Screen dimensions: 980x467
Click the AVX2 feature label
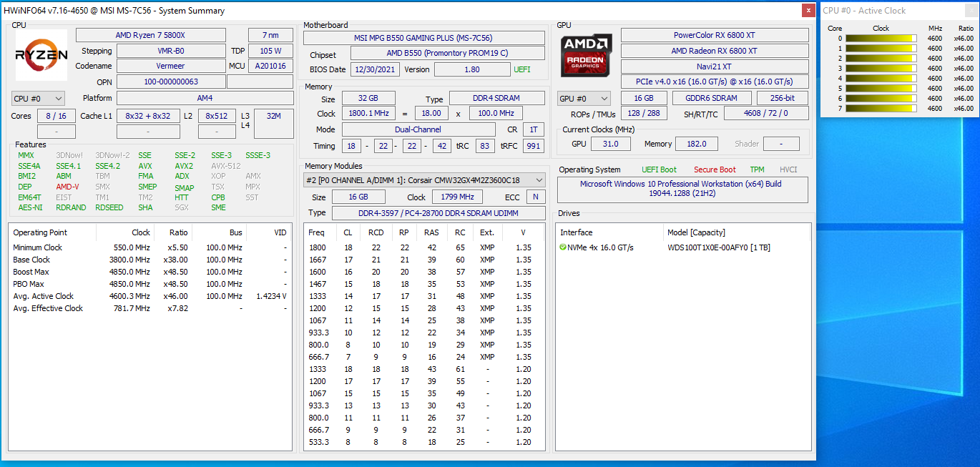pos(184,166)
